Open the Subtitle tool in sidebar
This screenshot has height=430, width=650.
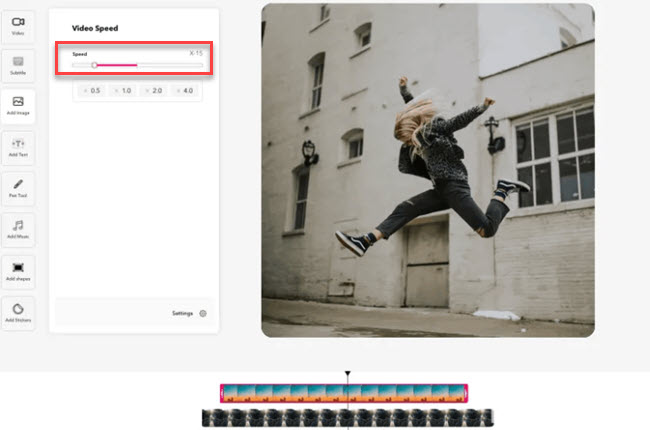[x=18, y=66]
